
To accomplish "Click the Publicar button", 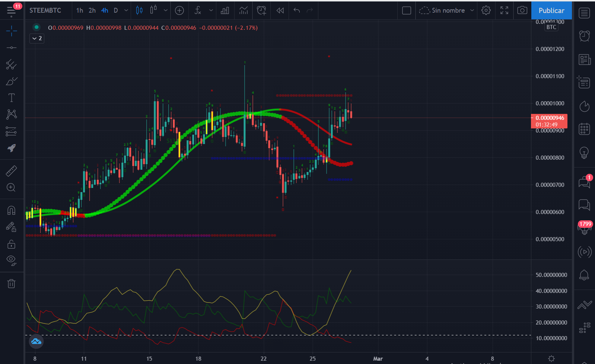I will click(551, 10).
